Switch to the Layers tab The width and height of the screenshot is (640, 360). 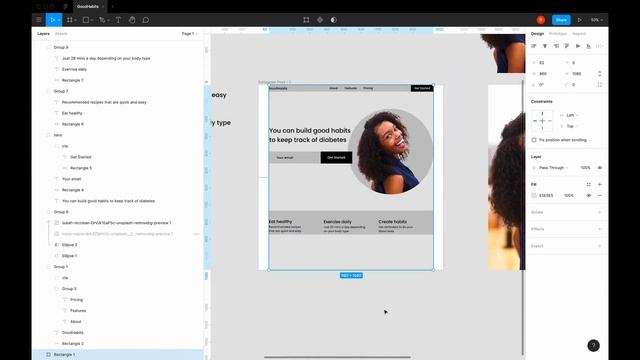[43, 33]
